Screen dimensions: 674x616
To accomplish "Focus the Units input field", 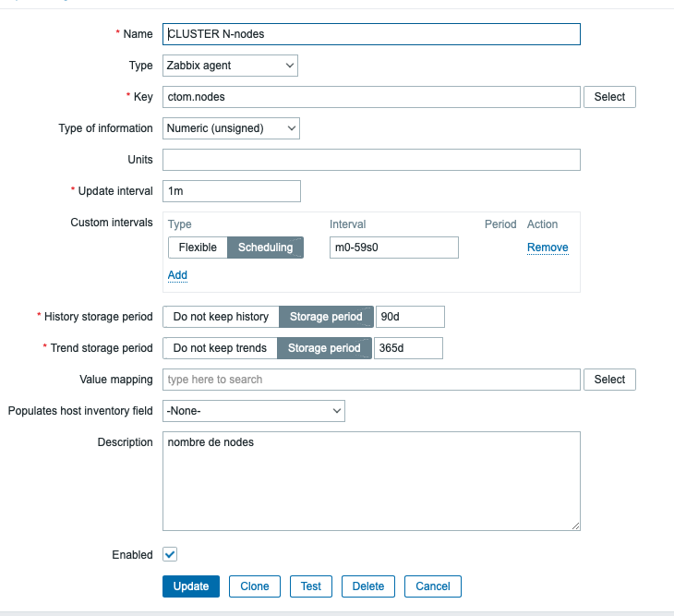I will 371,160.
